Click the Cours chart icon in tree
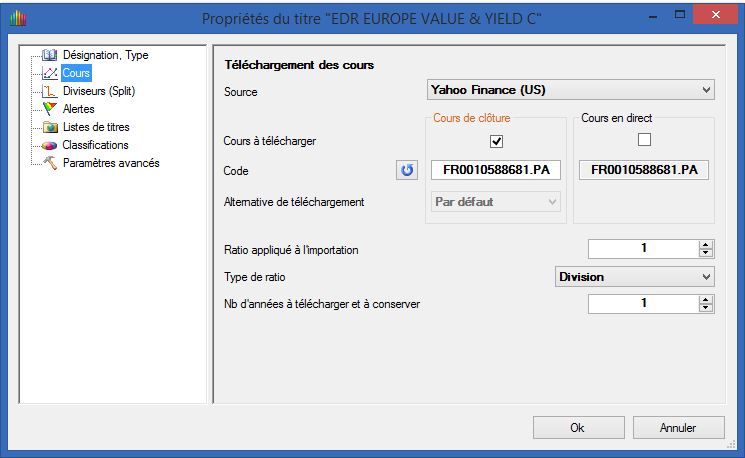The width and height of the screenshot is (745, 458). 50,73
